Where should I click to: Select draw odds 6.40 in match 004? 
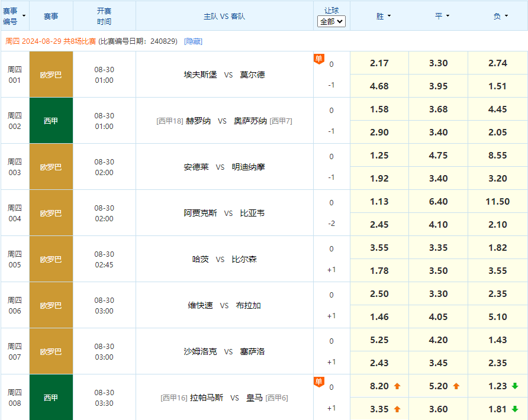click(x=438, y=201)
